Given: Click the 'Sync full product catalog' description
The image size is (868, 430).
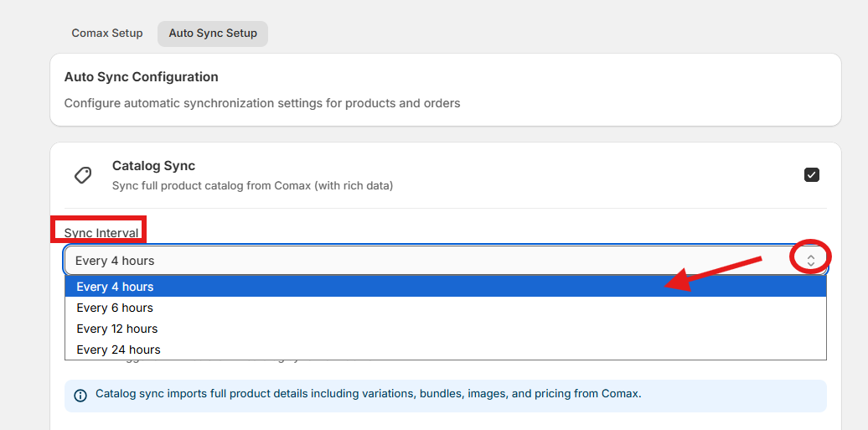Looking at the screenshot, I should (x=252, y=185).
